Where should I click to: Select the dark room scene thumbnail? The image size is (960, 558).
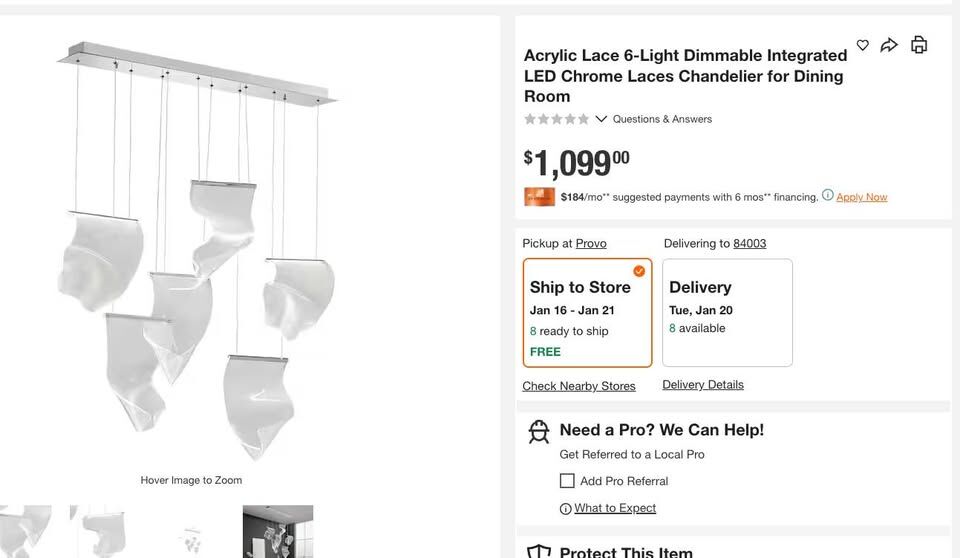[278, 531]
